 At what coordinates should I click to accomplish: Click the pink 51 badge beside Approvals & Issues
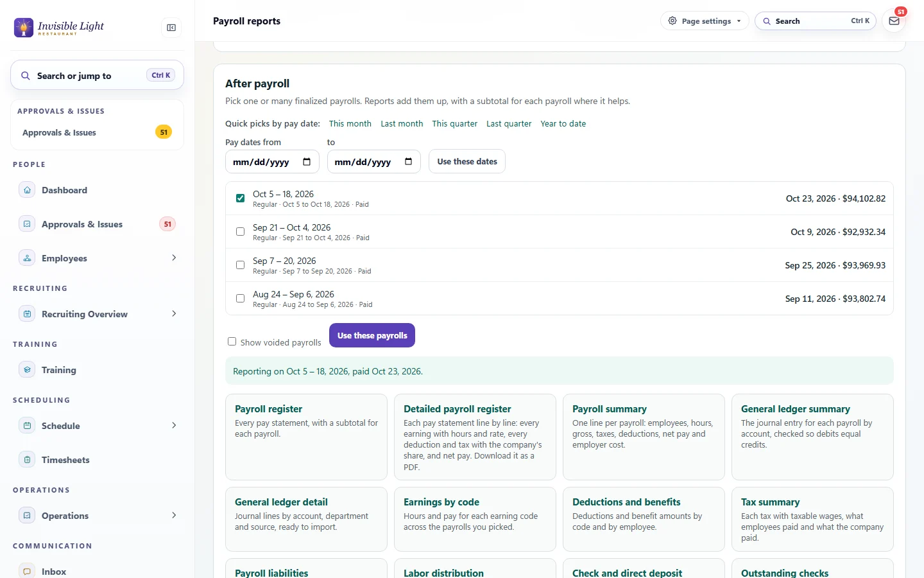tap(167, 224)
